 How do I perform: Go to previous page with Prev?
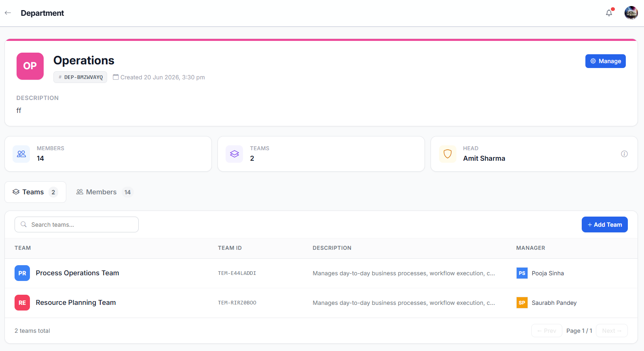[x=547, y=331]
